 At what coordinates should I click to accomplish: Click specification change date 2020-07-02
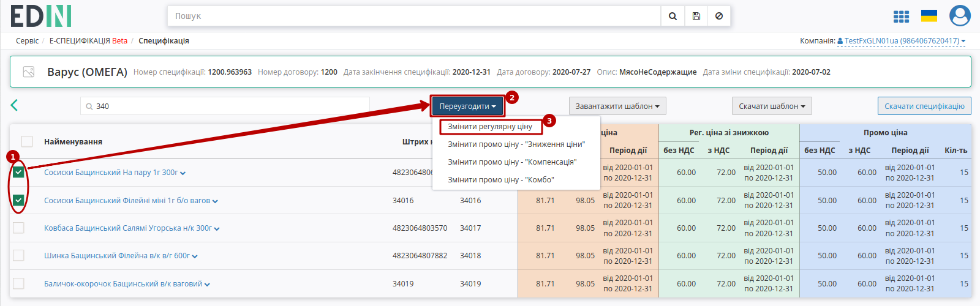[811, 72]
